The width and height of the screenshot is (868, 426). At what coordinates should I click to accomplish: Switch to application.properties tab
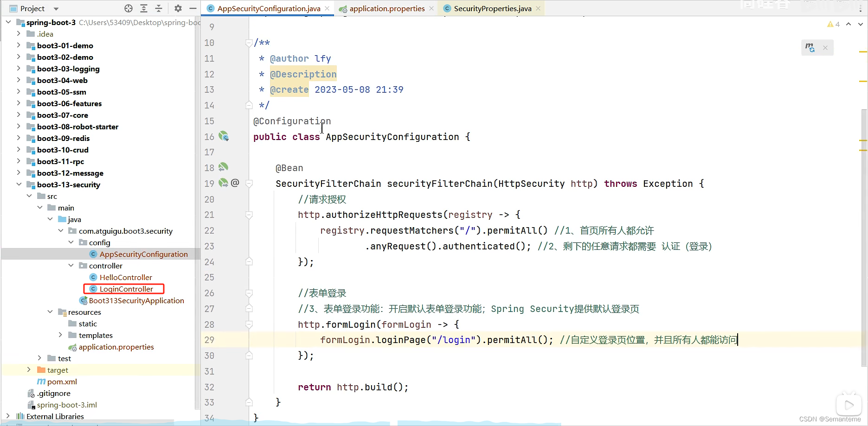(387, 8)
